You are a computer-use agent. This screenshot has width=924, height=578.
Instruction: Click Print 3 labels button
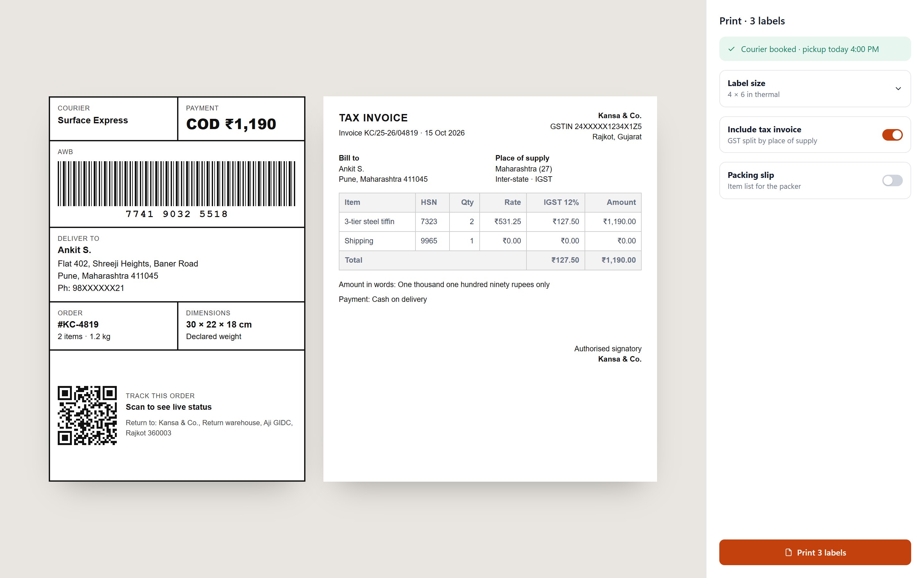815,552
